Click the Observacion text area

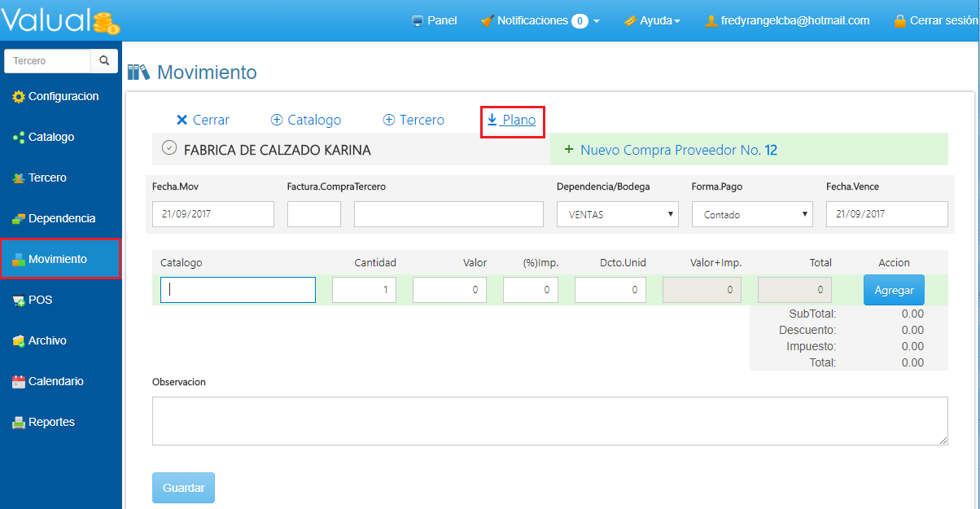tap(549, 421)
